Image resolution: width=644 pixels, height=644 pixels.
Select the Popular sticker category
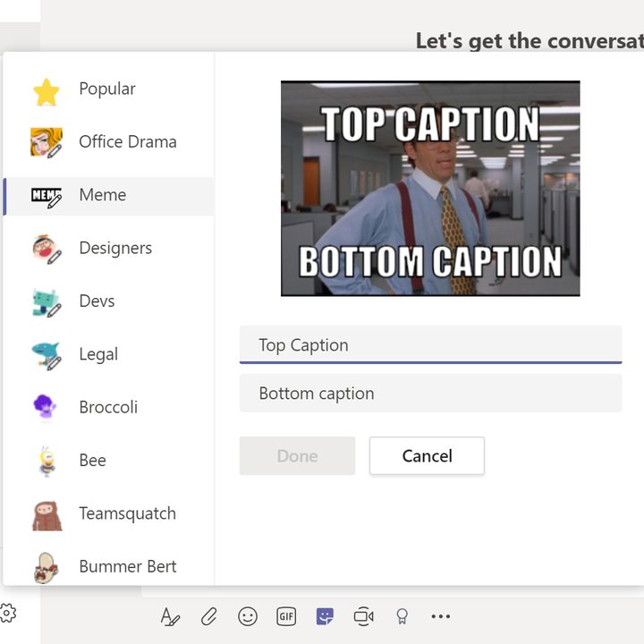coord(108,90)
